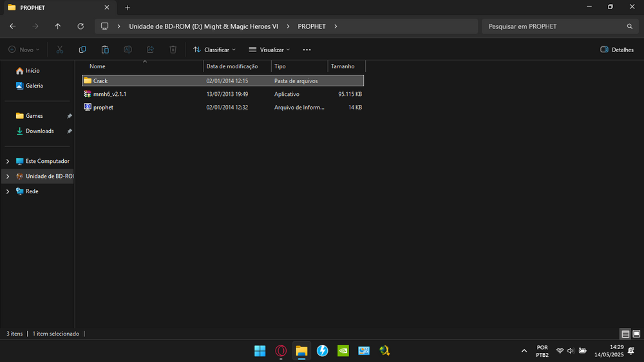Click the PROPHET breadcrumb segment
The width and height of the screenshot is (644, 362).
[x=312, y=26]
